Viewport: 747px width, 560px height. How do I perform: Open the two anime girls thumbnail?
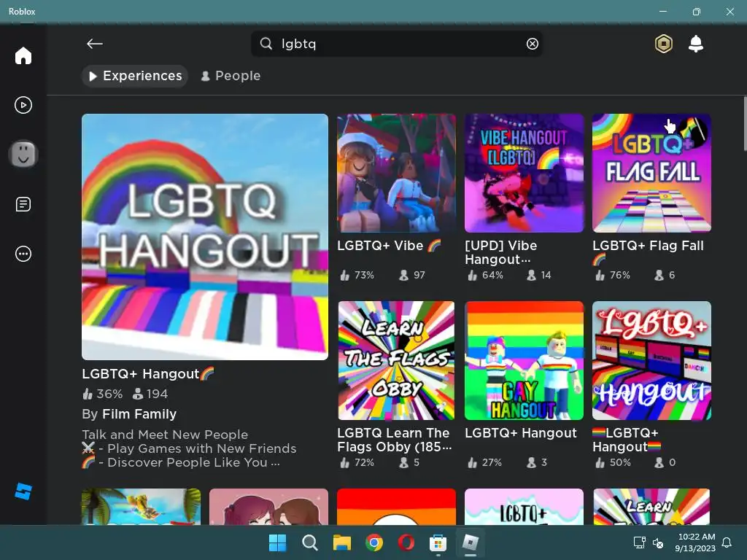268,507
